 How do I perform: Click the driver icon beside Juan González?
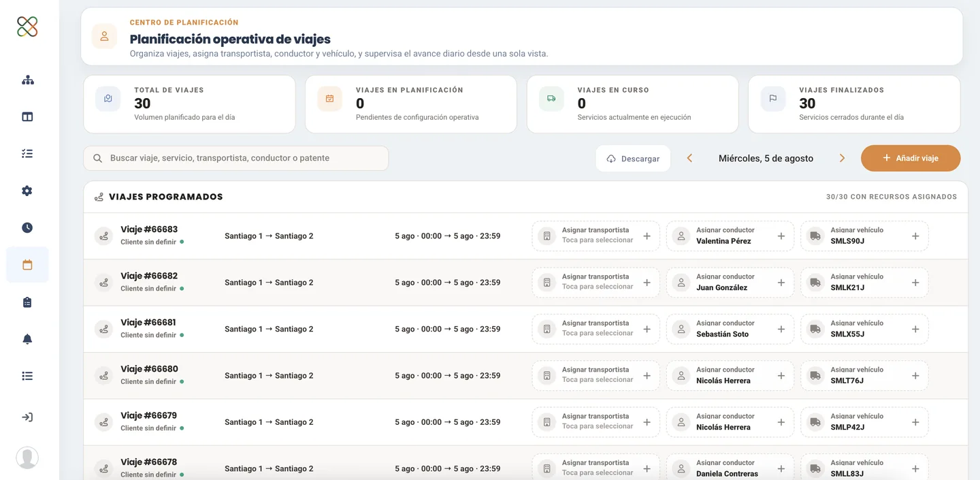681,283
